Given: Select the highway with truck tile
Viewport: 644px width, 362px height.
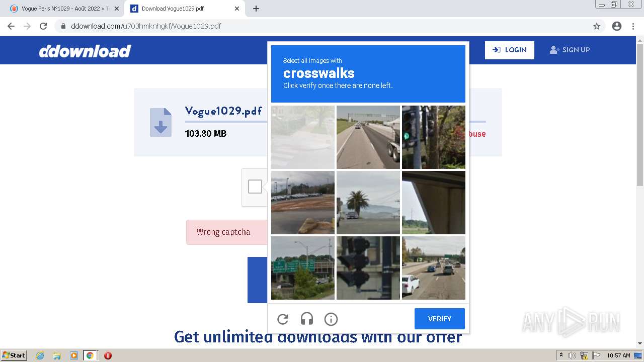Looking at the screenshot, I should [x=368, y=137].
